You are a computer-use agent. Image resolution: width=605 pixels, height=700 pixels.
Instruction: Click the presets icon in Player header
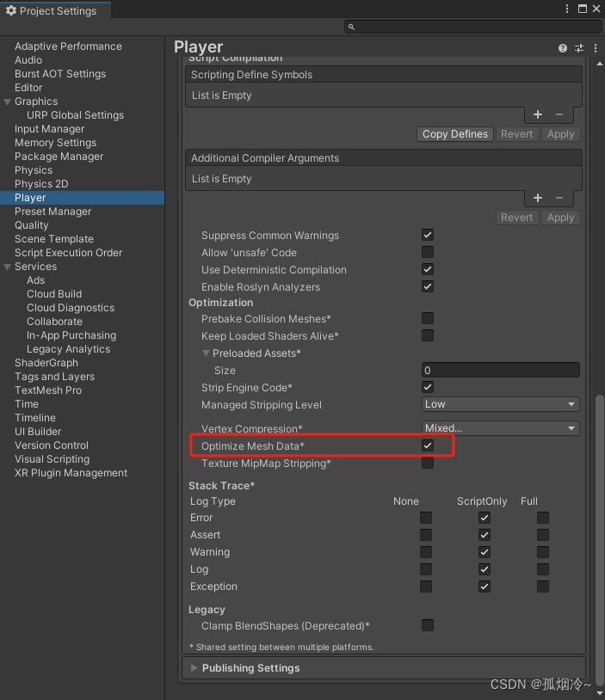coord(579,48)
